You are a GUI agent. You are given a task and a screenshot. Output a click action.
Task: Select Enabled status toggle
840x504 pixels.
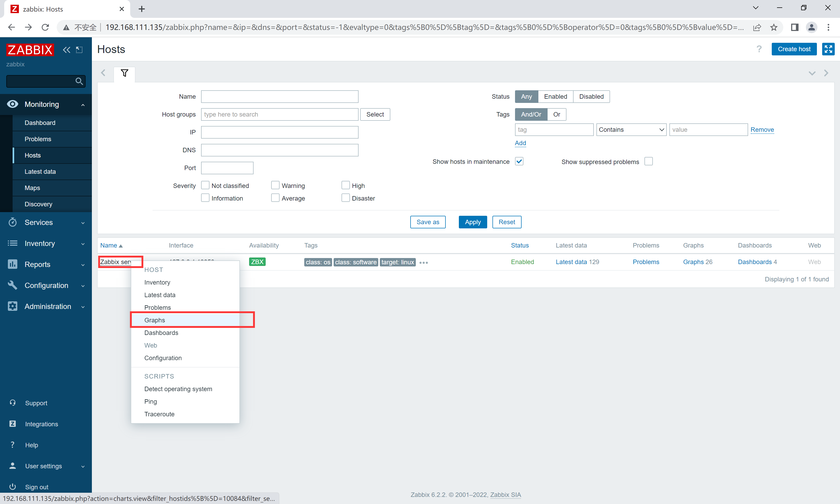point(555,96)
